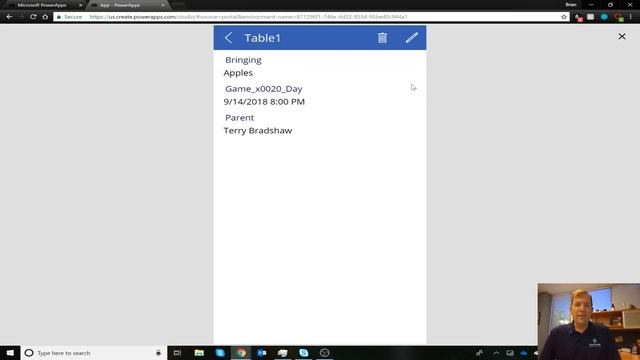Click the Type here to search box

pos(94,353)
